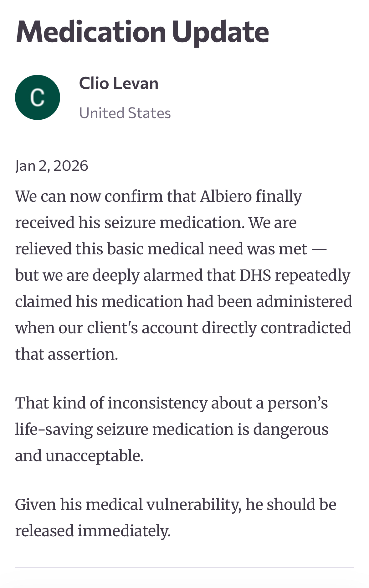This screenshot has width=369, height=588.
Task: Click "DHS" in the first paragraph
Action: [x=255, y=275]
